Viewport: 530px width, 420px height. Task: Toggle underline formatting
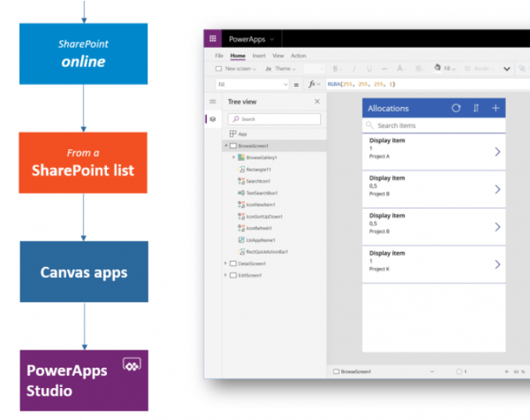click(369, 69)
